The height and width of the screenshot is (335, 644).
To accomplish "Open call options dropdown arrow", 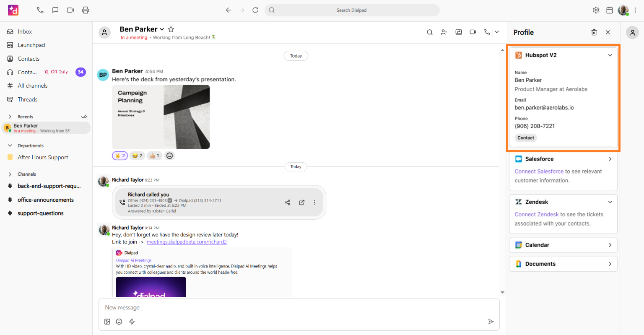I will [497, 32].
